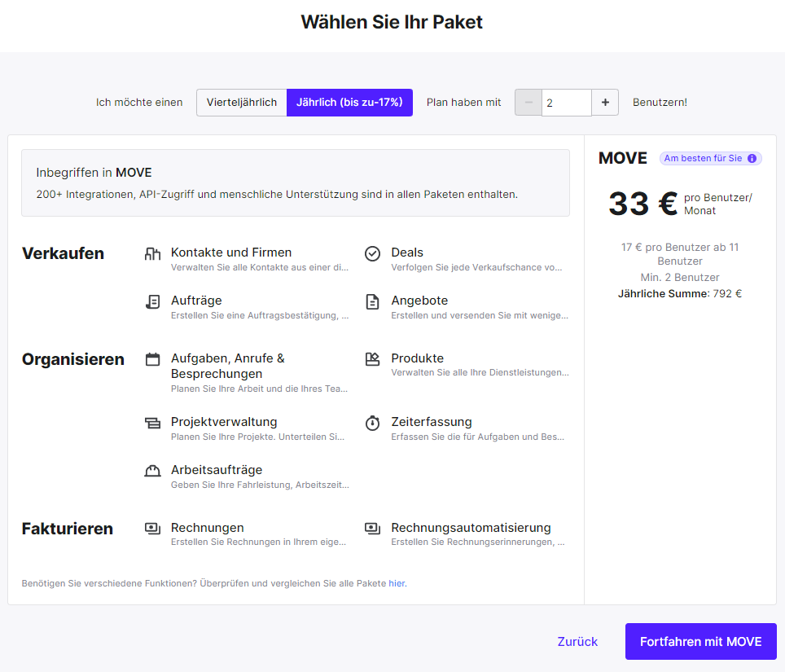Click the Angebote feature title
The height and width of the screenshot is (672, 785).
tap(419, 301)
